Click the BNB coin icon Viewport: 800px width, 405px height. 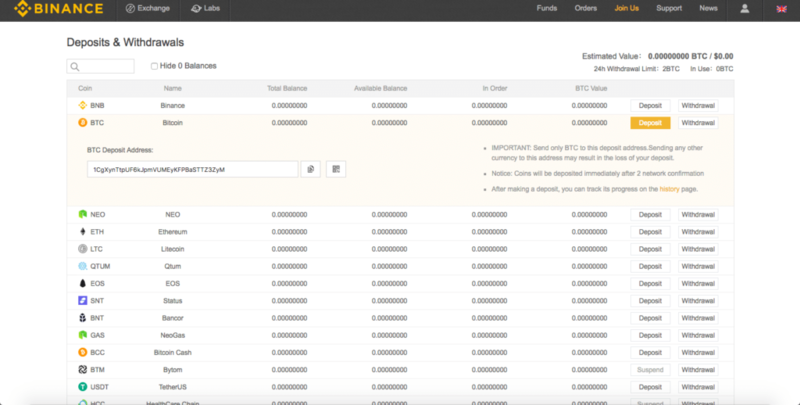(x=83, y=106)
